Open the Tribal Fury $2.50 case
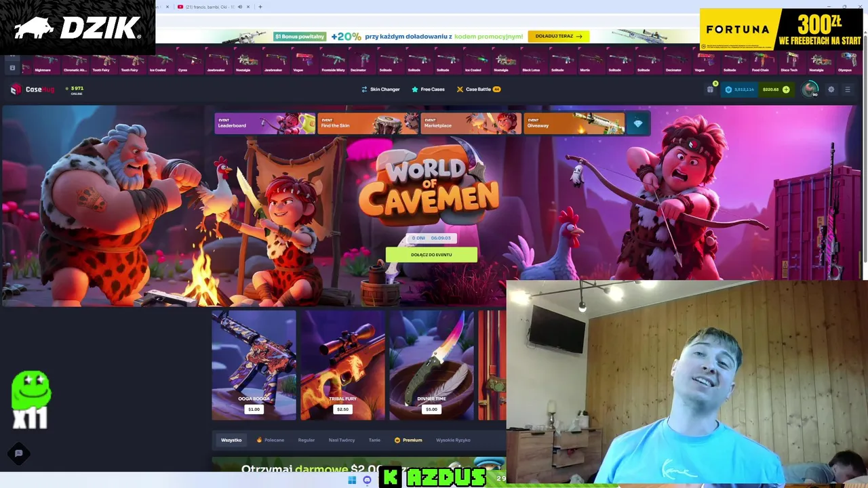Image resolution: width=868 pixels, height=488 pixels. [342, 366]
